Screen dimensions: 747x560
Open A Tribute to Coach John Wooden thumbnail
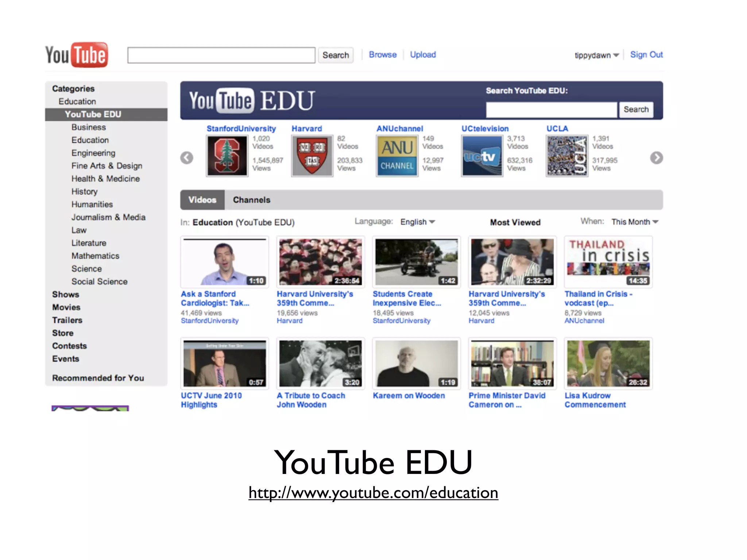pos(321,363)
